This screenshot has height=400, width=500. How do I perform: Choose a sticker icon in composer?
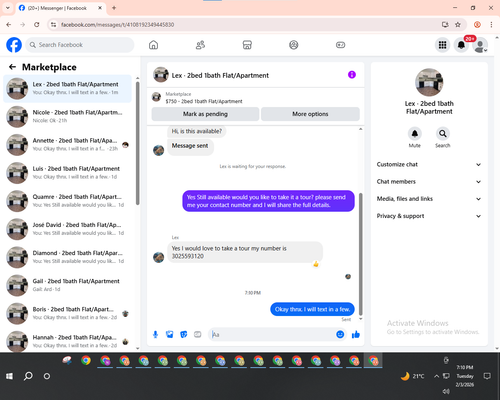coord(184,334)
